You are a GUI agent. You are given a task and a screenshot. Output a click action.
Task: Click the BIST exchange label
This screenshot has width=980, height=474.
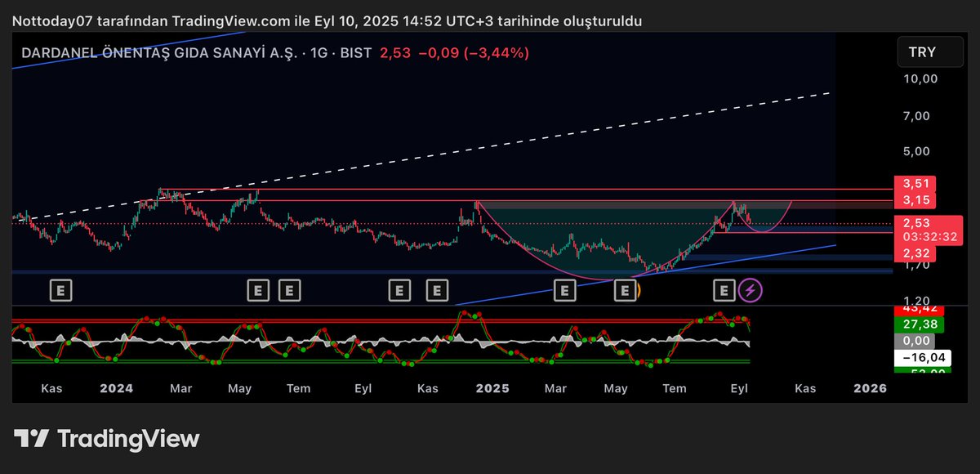pyautogui.click(x=356, y=52)
